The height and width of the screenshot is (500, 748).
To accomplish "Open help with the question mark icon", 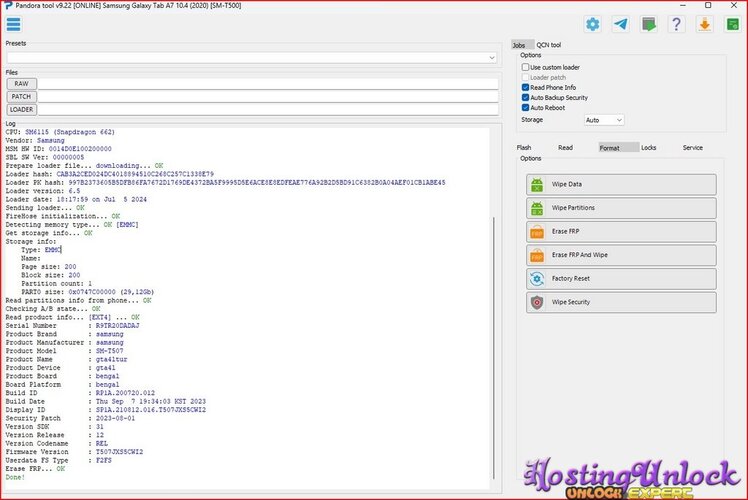I will [x=677, y=24].
